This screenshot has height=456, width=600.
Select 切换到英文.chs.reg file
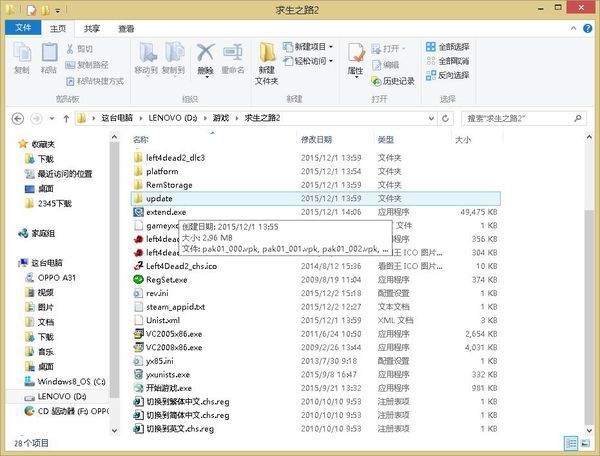[180, 429]
